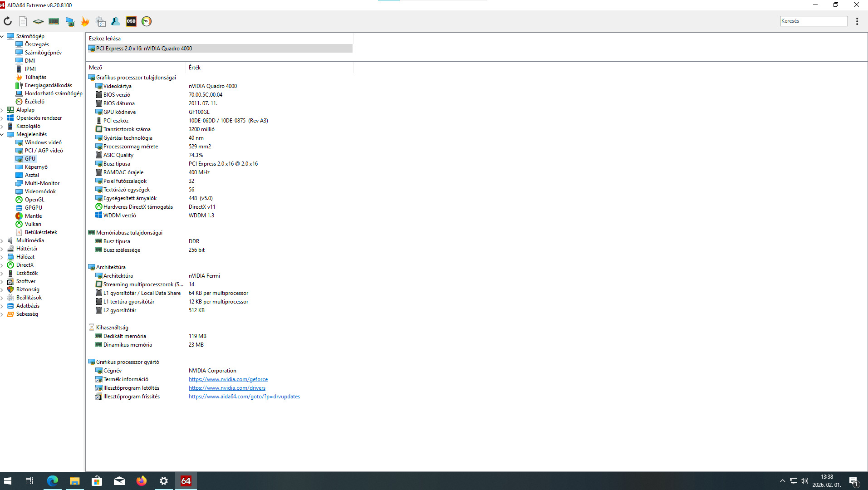Open File Explorer from the taskbar
The height and width of the screenshot is (490, 868).
pyautogui.click(x=75, y=481)
